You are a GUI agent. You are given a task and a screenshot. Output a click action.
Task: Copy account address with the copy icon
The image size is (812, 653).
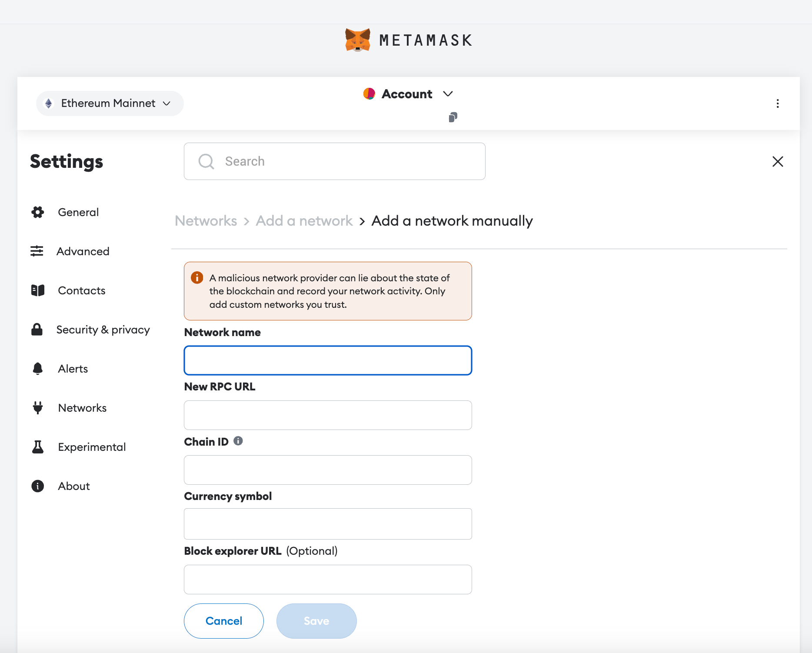[453, 117]
